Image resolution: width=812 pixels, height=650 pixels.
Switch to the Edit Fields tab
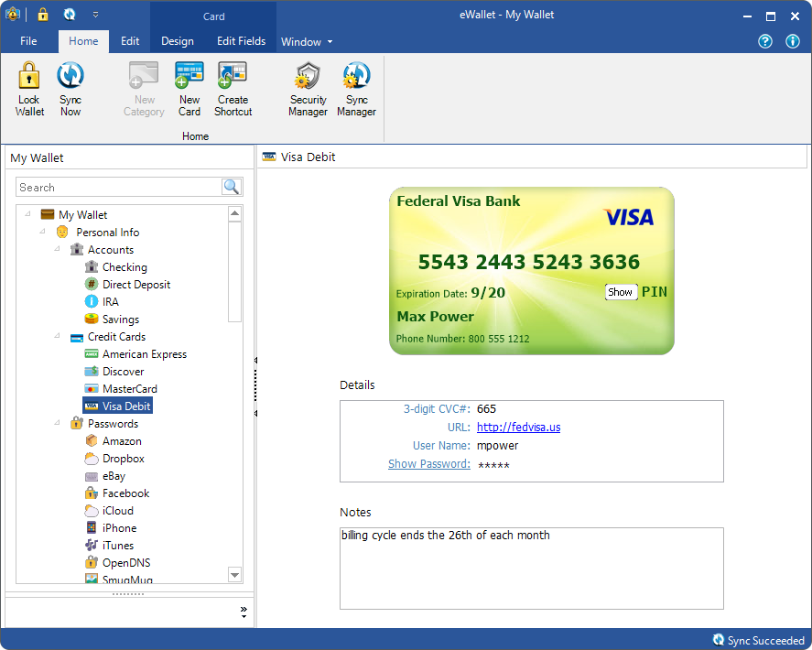(x=242, y=41)
